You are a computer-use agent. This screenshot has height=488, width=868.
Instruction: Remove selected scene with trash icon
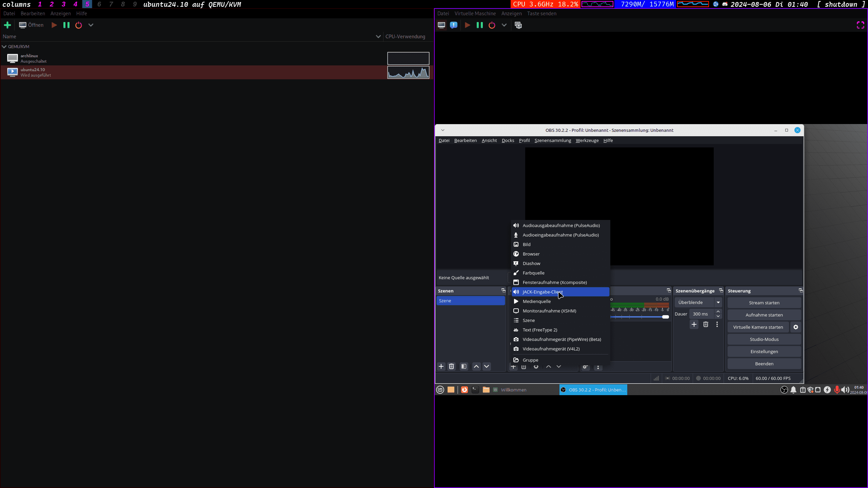451,366
